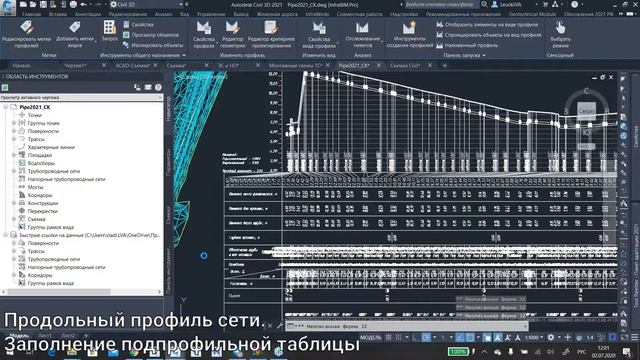Toggle highlighted lineweight button in status bar
The height and width of the screenshot is (360, 640).
[x=487, y=337]
